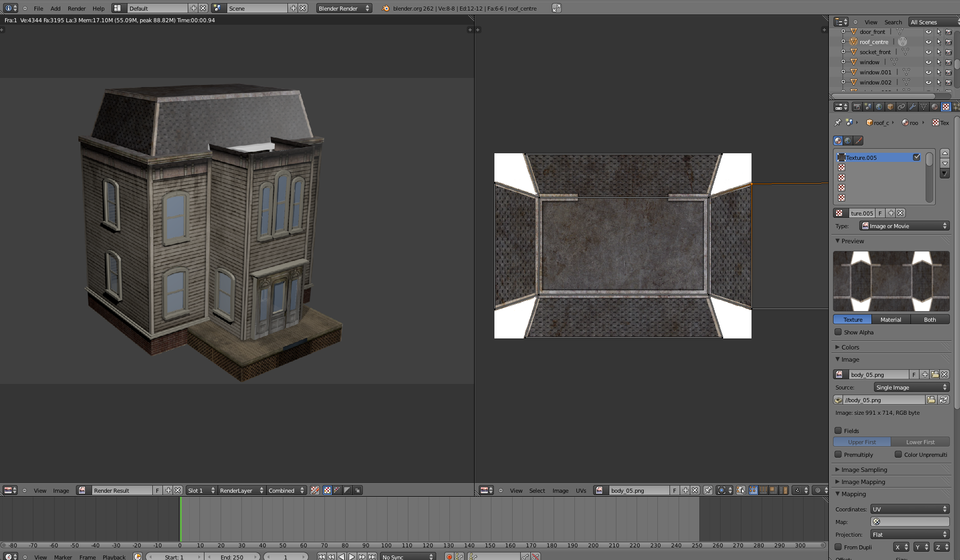Toggle full screen window icon in top bar
Screen dimensions: 960x560
(x=557, y=8)
